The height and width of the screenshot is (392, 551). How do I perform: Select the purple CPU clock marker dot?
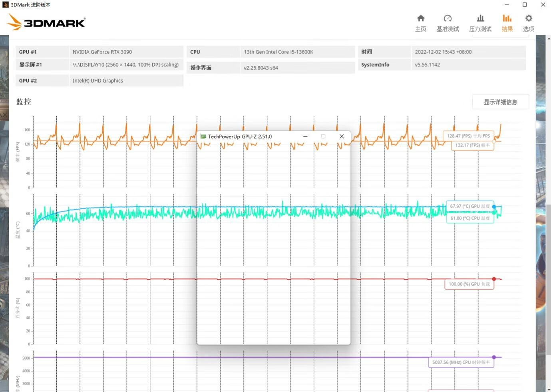[494, 357]
